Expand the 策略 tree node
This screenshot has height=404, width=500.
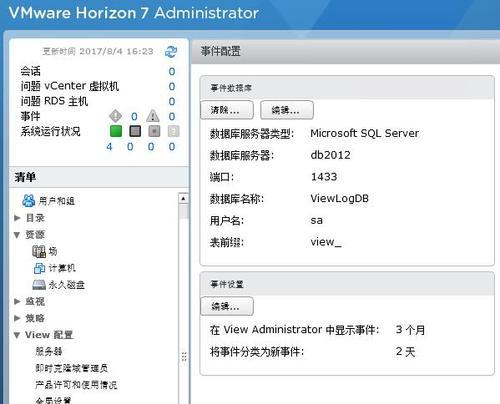(17, 318)
